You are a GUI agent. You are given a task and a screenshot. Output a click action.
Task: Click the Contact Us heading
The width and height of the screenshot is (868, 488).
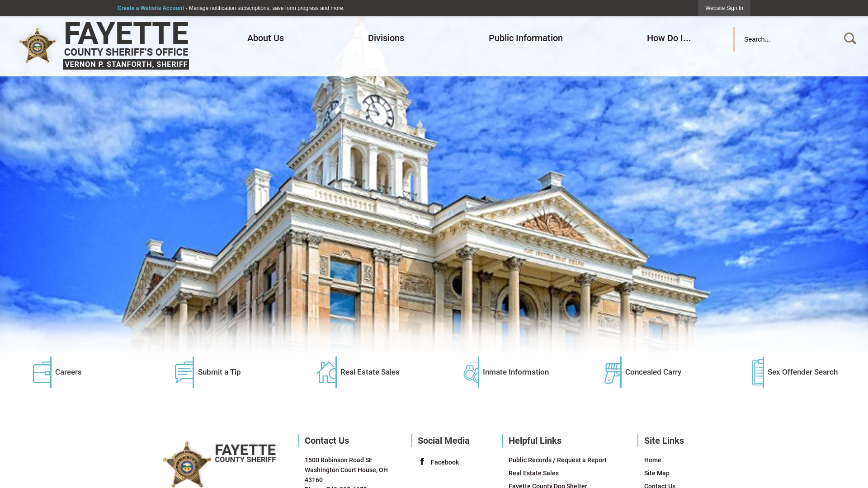click(327, 441)
